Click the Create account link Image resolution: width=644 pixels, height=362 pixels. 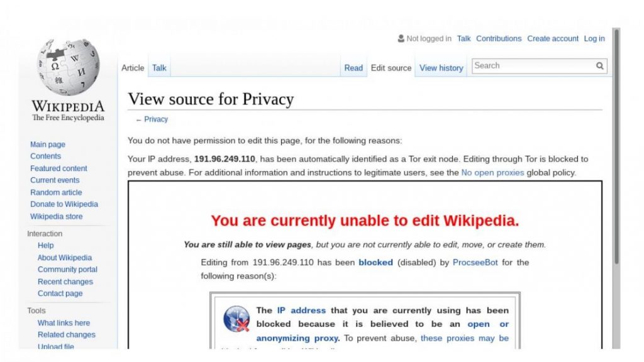pos(552,38)
